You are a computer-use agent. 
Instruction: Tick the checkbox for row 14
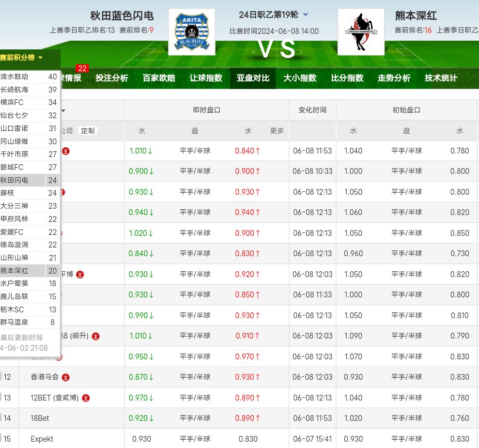coord(1,418)
